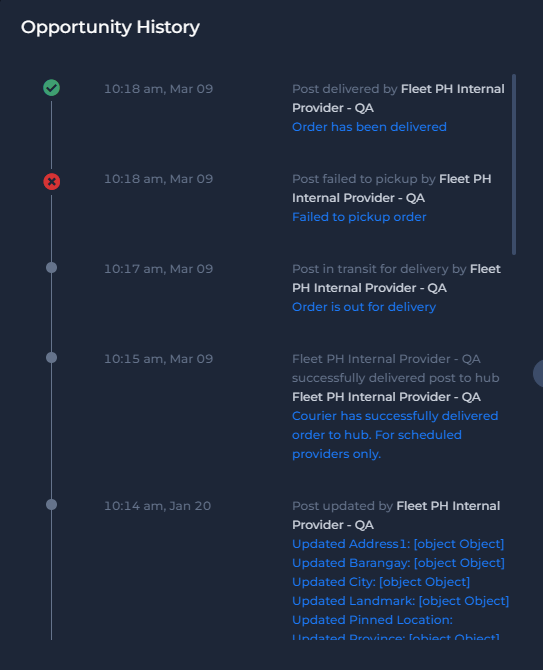Open 'Order has been delivered' link
Viewport: 543px width, 670px height.
(369, 127)
